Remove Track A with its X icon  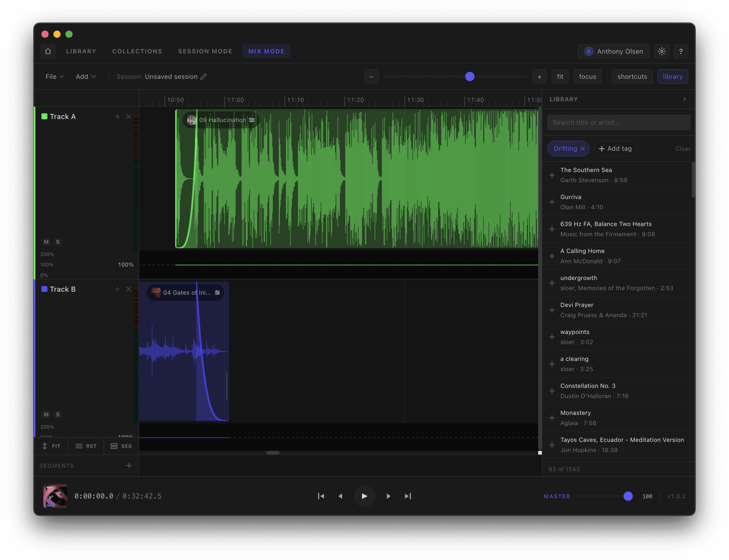[x=129, y=116]
